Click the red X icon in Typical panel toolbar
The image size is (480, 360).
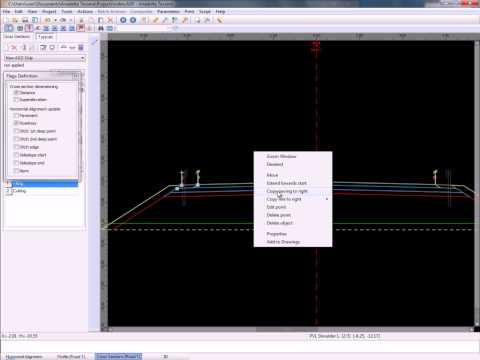coord(14,48)
